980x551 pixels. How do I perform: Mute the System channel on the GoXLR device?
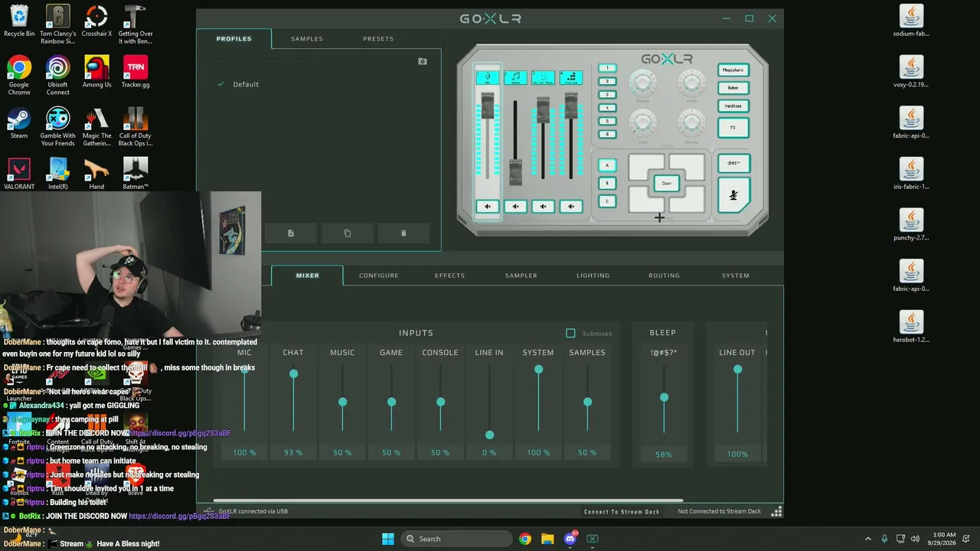(570, 206)
